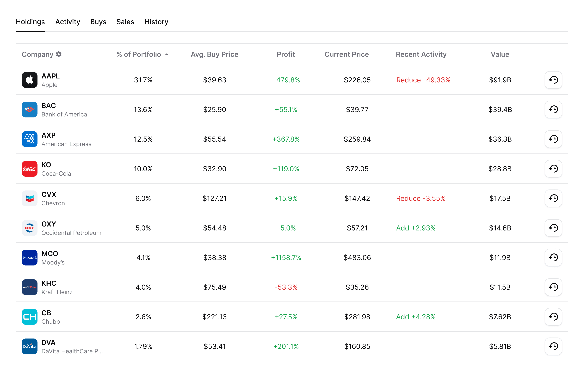
Task: Go to the History tab
Action: [156, 22]
